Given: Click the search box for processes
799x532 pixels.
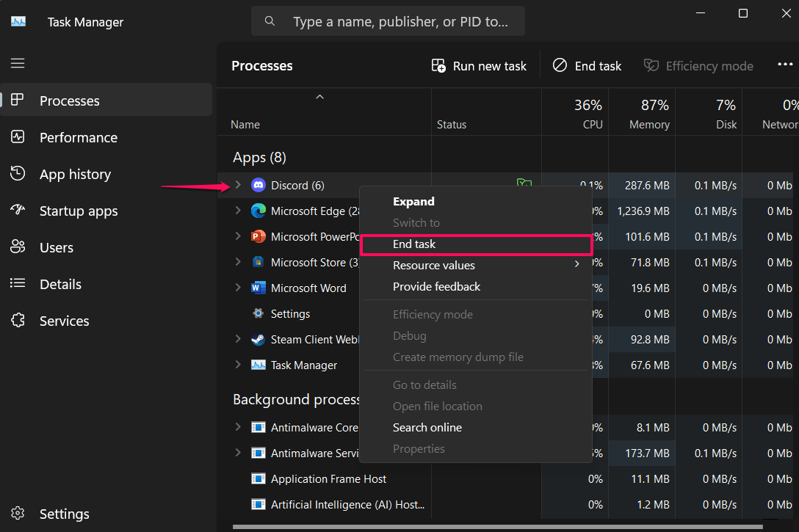Looking at the screenshot, I should 388,21.
